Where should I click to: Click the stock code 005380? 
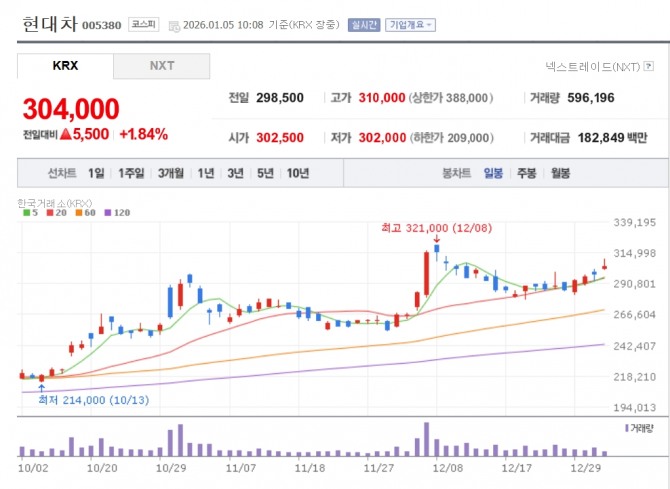[x=102, y=26]
